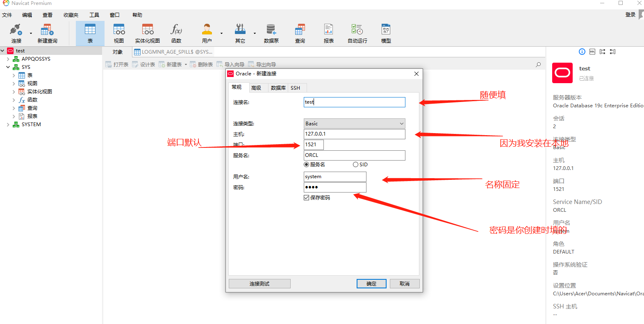The width and height of the screenshot is (644, 324).
Task: Open the 查看 menu
Action: 48,15
